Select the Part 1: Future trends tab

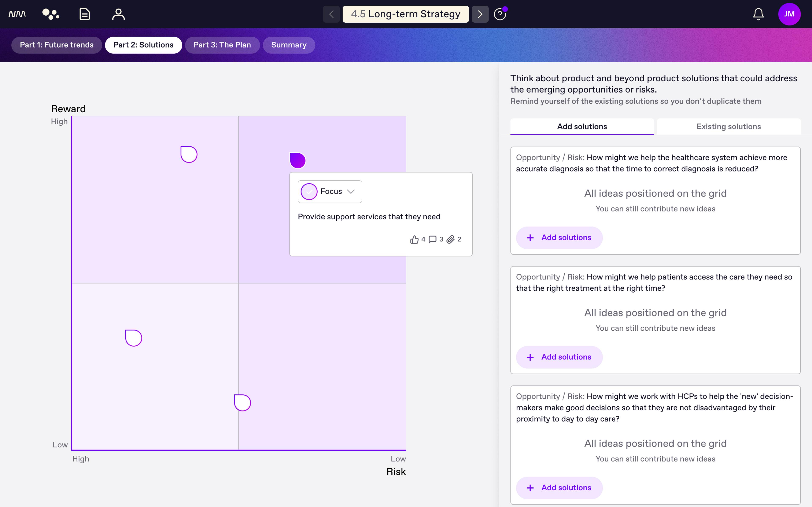coord(57,44)
